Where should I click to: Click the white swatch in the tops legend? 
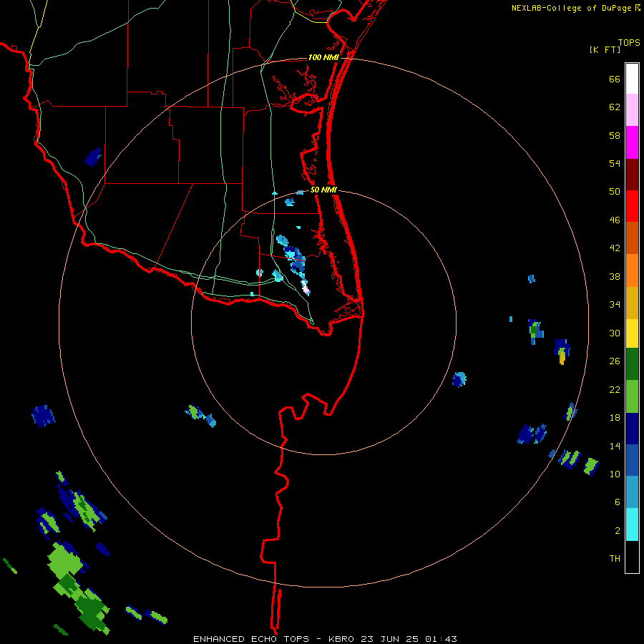(x=632, y=79)
